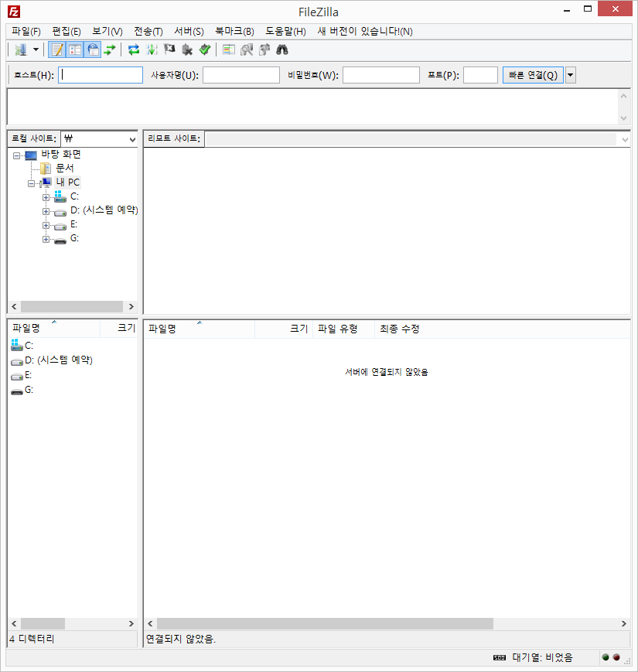The height and width of the screenshot is (672, 638).
Task: Open the 로컬 사이트 path combo box
Action: [x=99, y=139]
